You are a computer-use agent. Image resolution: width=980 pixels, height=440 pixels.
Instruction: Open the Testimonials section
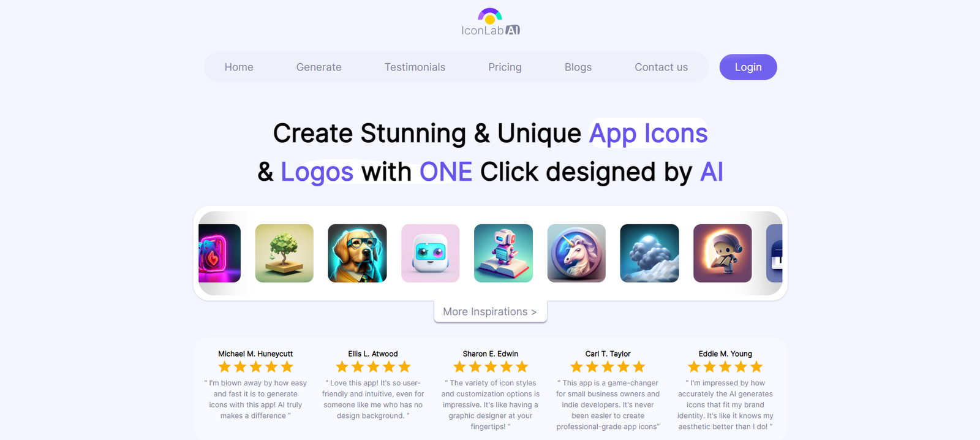pos(415,67)
